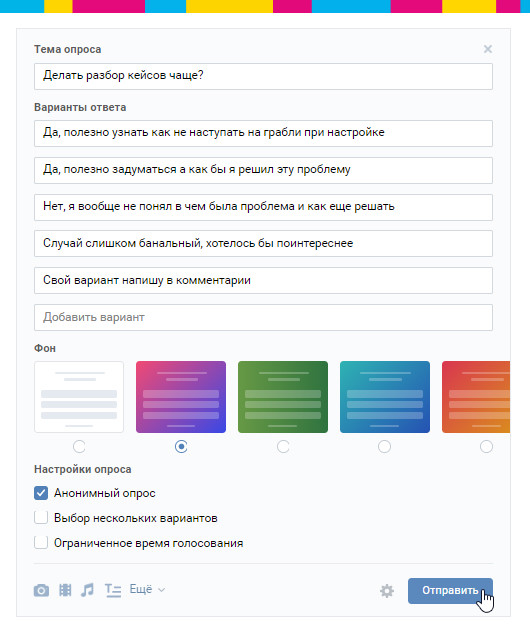530x635 pixels.
Task: Choose the pink-purple gradient background
Action: pyautogui.click(x=181, y=397)
